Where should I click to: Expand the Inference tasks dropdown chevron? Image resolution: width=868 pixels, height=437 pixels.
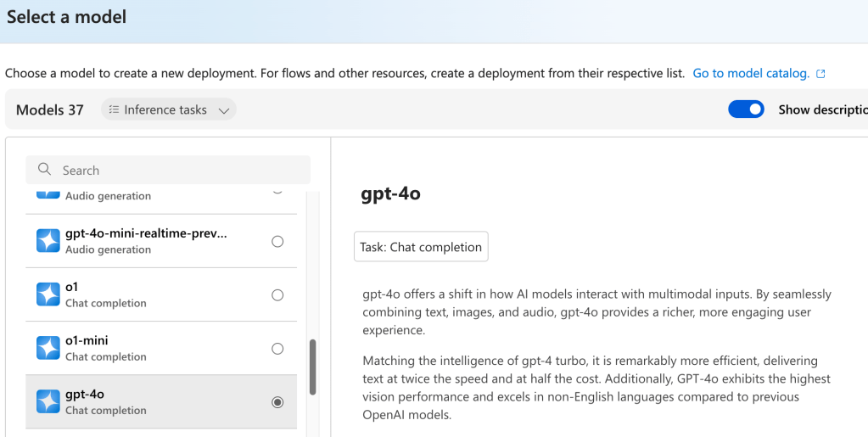point(224,110)
